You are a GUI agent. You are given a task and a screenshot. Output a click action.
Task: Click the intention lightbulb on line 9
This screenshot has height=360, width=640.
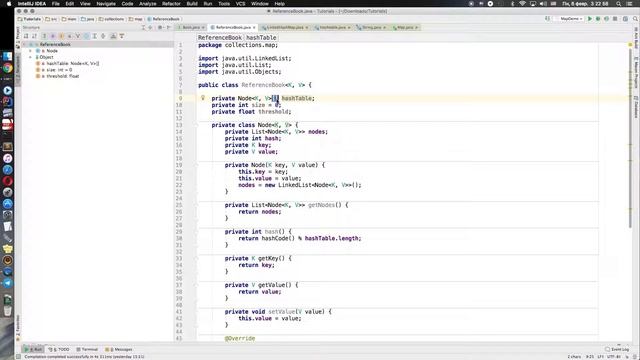[x=203, y=98]
